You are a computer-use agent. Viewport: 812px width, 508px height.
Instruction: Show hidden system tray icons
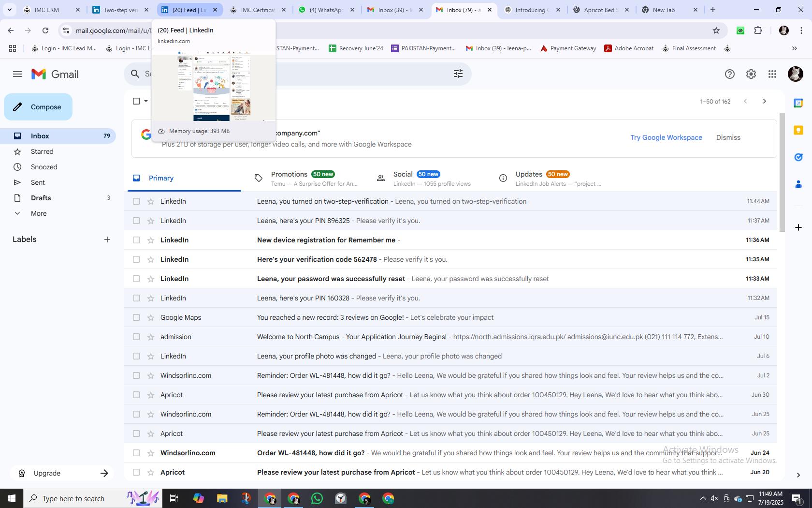click(703, 498)
